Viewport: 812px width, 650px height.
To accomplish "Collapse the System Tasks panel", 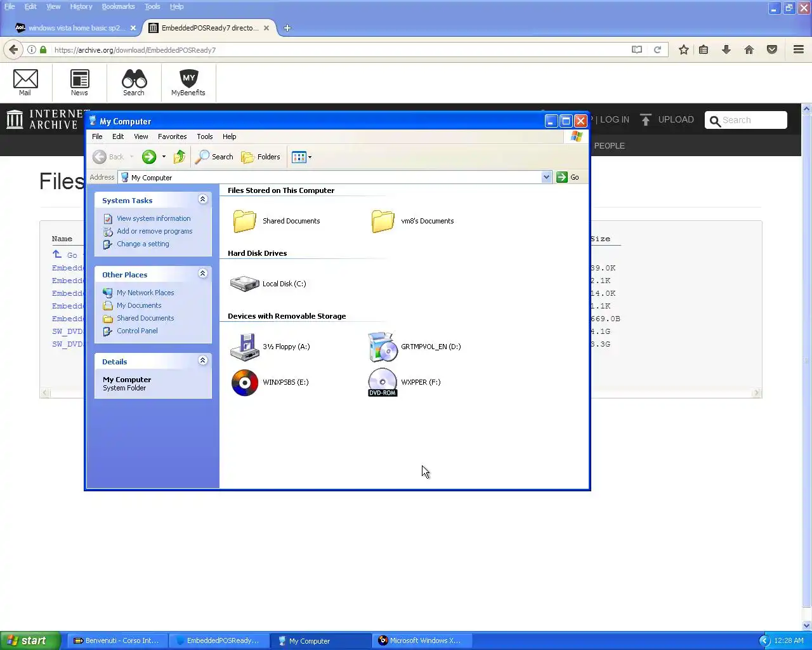I will [203, 199].
